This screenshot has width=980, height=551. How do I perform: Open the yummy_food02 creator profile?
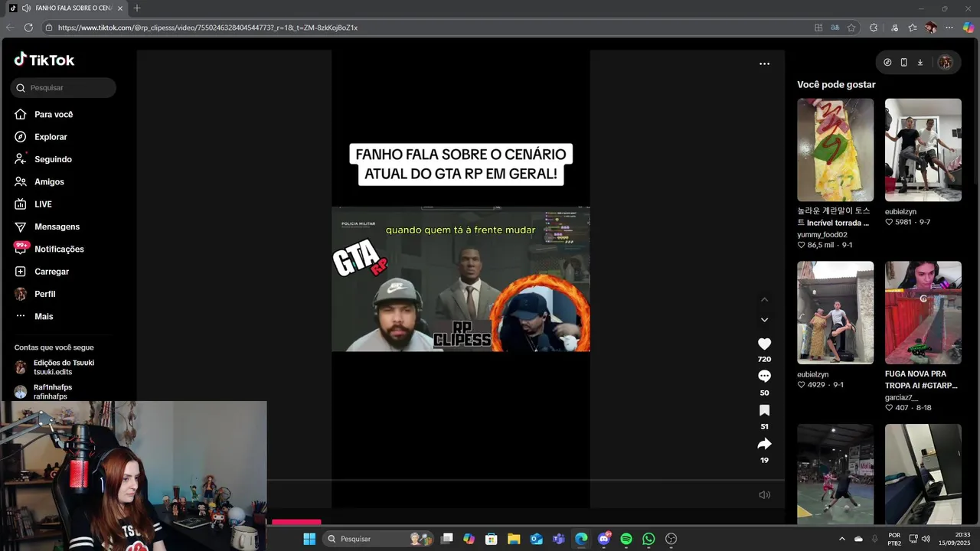[822, 235]
